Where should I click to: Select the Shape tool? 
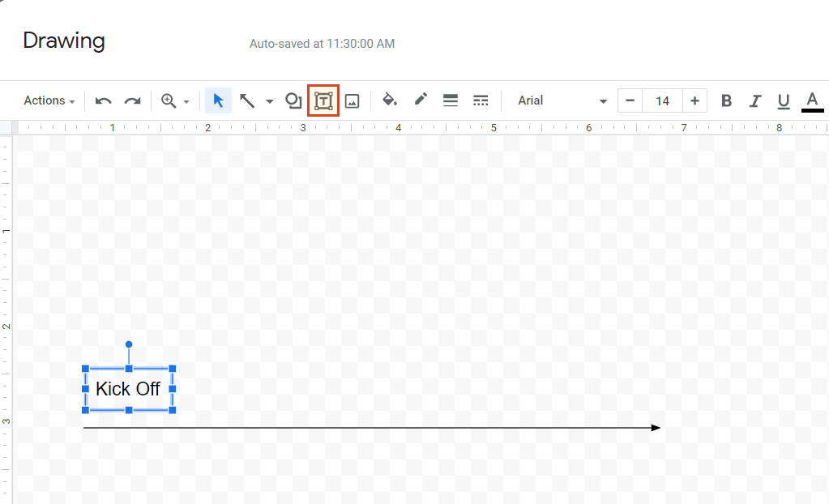coord(293,100)
